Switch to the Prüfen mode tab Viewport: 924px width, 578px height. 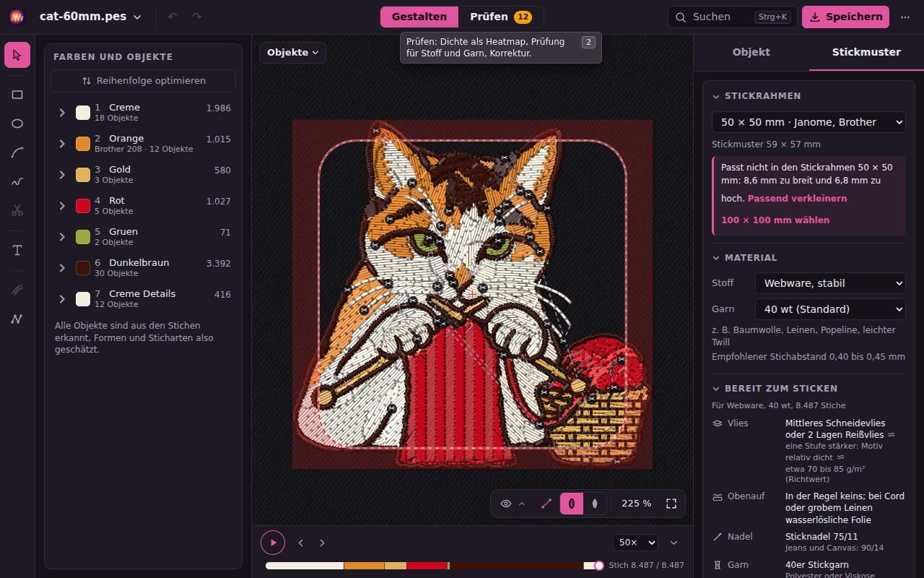(x=500, y=17)
